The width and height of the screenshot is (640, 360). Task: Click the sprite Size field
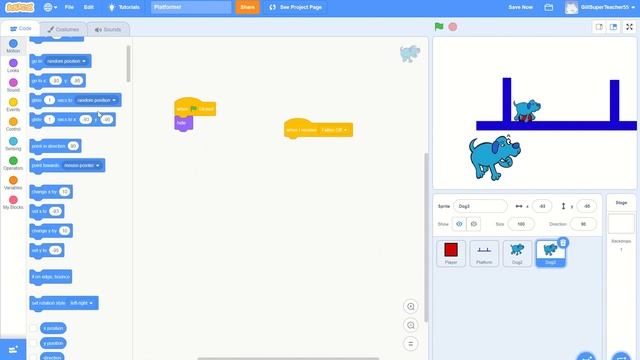tap(521, 224)
